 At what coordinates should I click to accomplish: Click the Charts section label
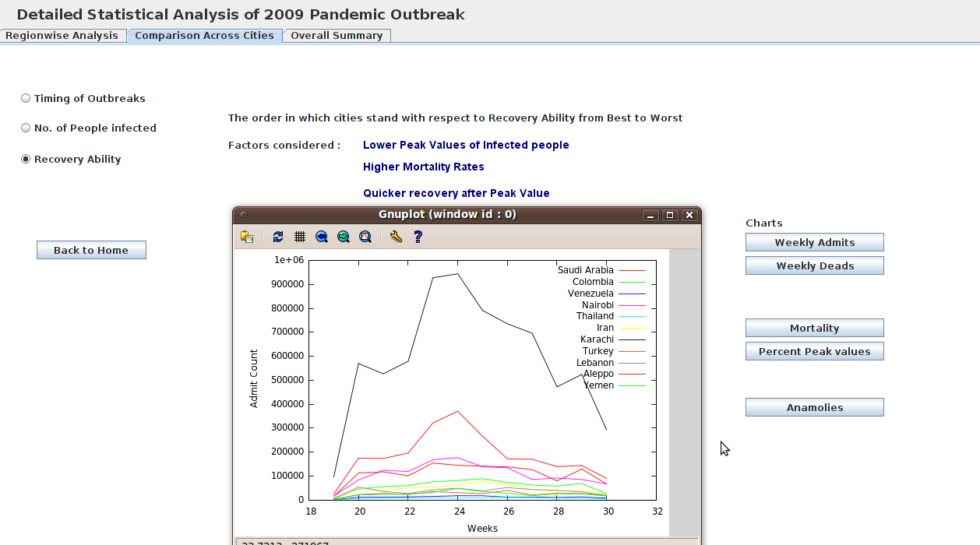coord(764,223)
